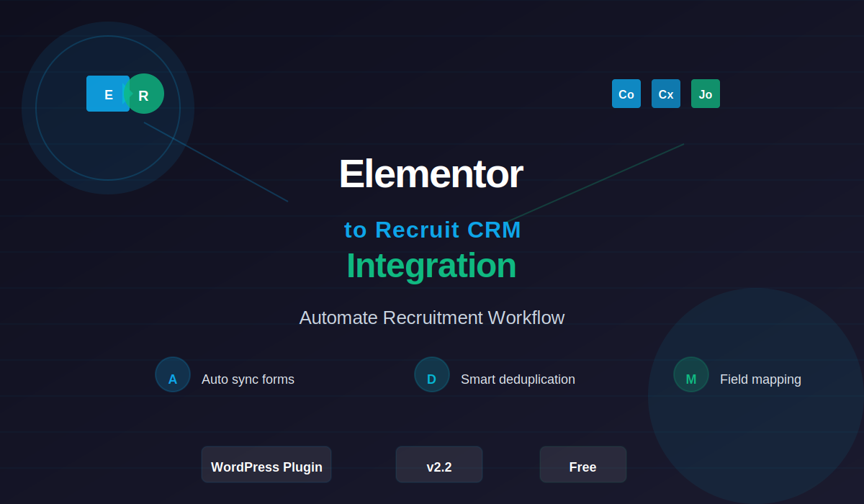The height and width of the screenshot is (504, 864).
Task: Click the "Auto sync forms" label
Action: pyautogui.click(x=248, y=379)
